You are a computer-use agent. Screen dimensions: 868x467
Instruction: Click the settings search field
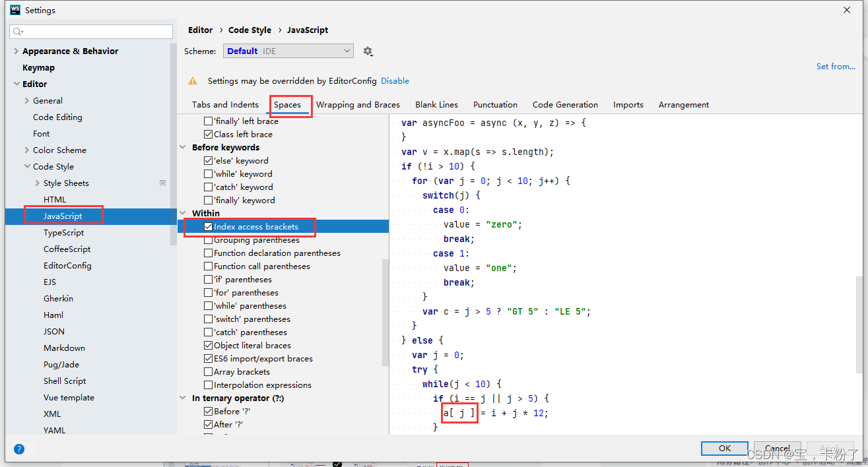pyautogui.click(x=91, y=32)
